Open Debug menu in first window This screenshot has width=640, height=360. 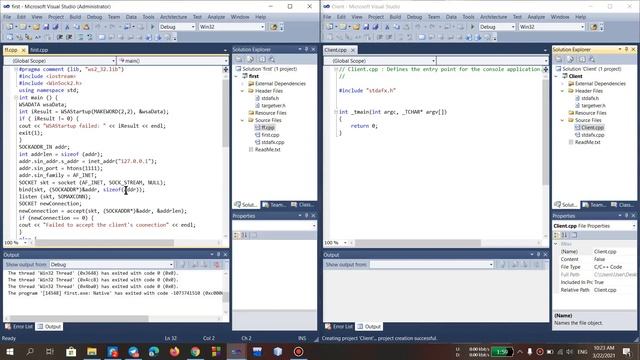coord(94,17)
